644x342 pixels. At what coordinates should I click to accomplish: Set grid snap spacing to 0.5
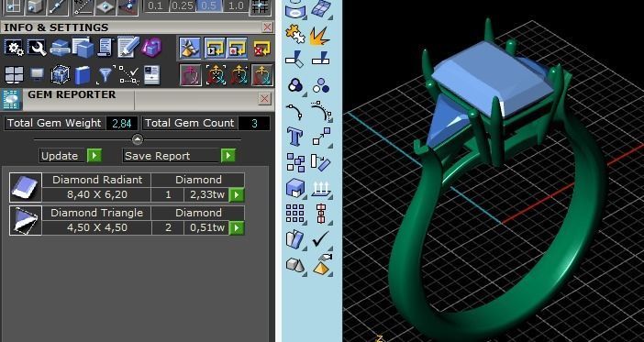coord(209,6)
